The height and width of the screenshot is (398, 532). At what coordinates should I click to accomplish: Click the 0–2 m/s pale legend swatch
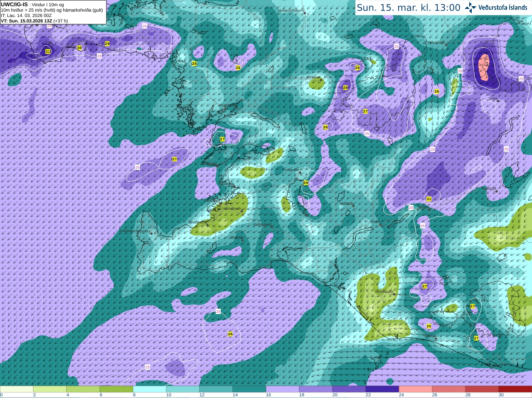[x=17, y=389]
